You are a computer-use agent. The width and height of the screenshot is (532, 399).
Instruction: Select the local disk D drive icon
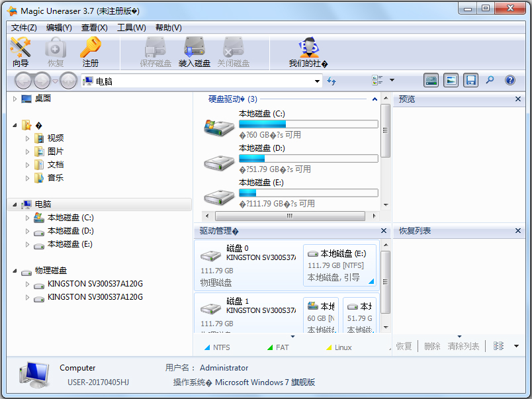pos(219,163)
